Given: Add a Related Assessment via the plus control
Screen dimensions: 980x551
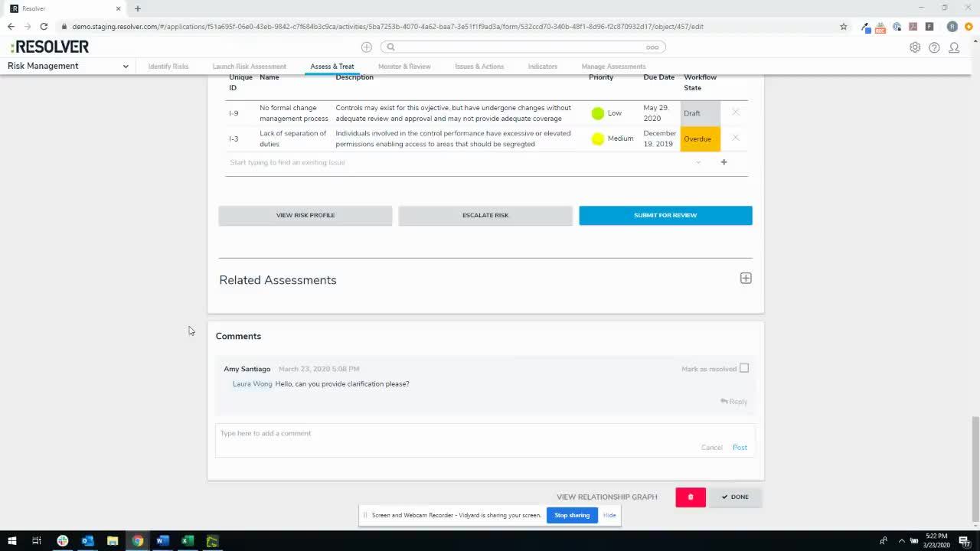Looking at the screenshot, I should [745, 278].
